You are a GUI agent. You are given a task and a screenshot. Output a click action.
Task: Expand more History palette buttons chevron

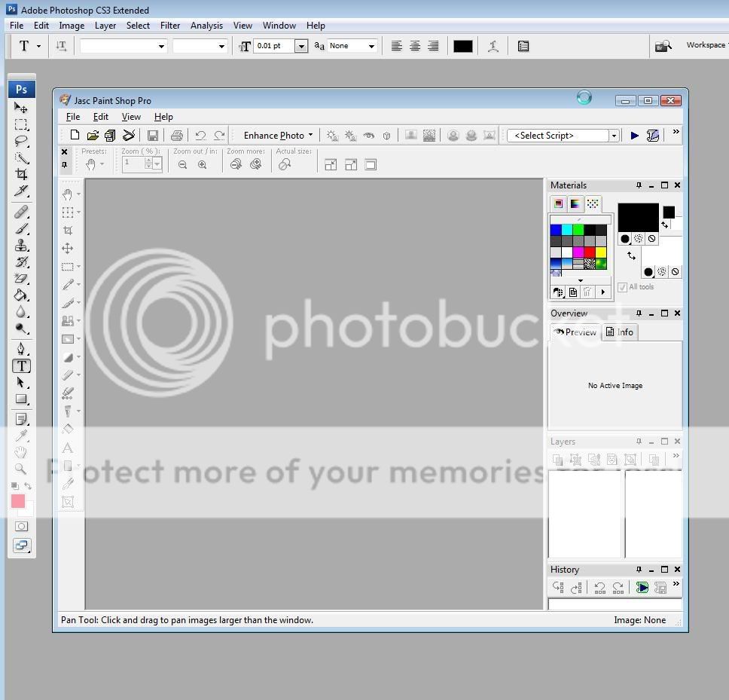(x=676, y=584)
